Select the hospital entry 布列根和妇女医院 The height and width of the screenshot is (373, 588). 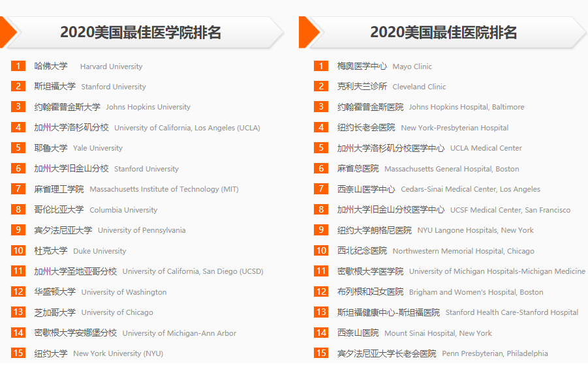tap(371, 291)
